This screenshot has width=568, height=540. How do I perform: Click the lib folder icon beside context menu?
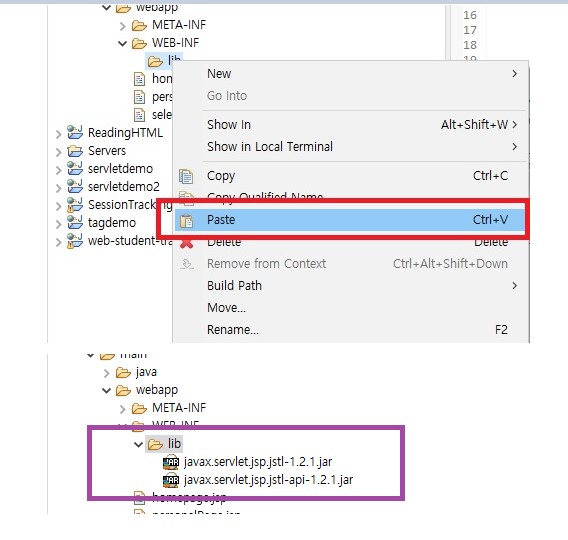coord(155,62)
